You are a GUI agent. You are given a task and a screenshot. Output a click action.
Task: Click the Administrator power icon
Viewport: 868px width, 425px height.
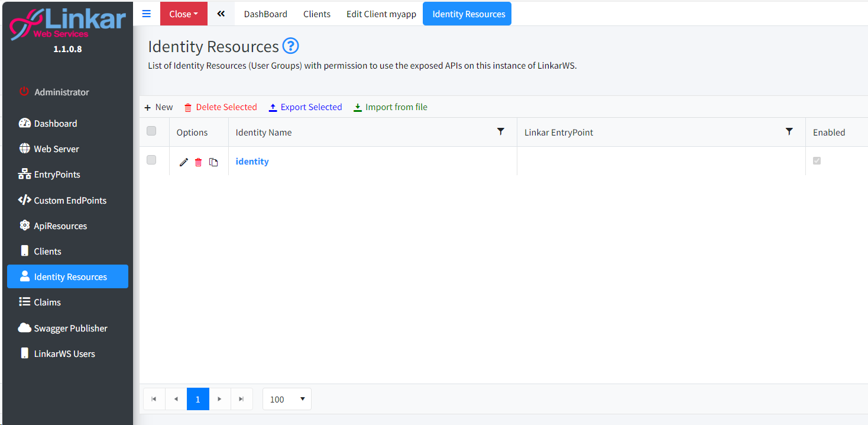tap(24, 92)
